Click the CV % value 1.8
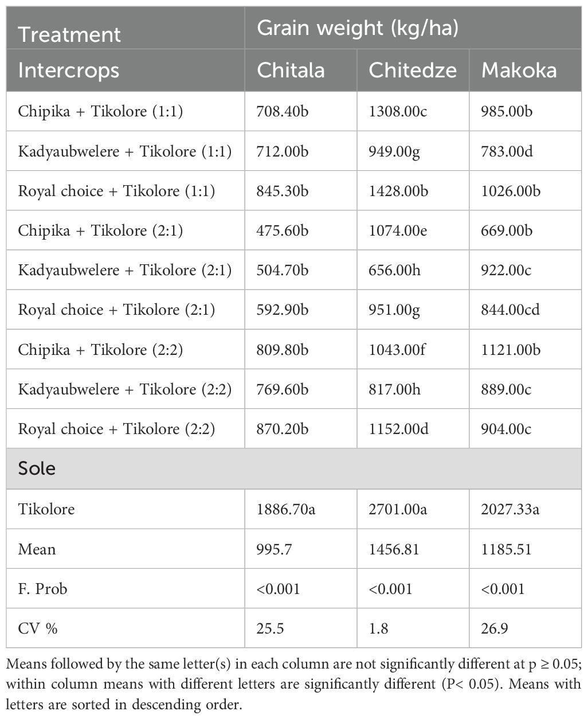Image resolution: width=588 pixels, height=719 pixels. 378,628
